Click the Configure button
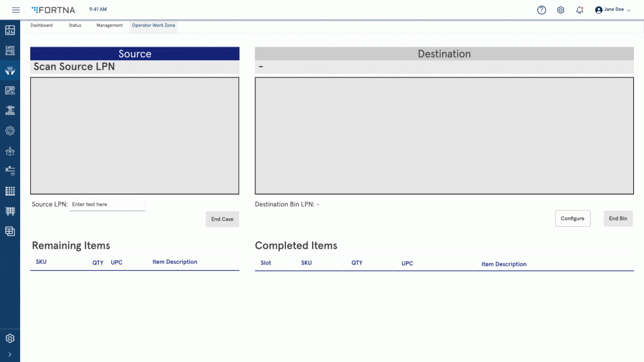This screenshot has height=362, width=644. point(572,219)
